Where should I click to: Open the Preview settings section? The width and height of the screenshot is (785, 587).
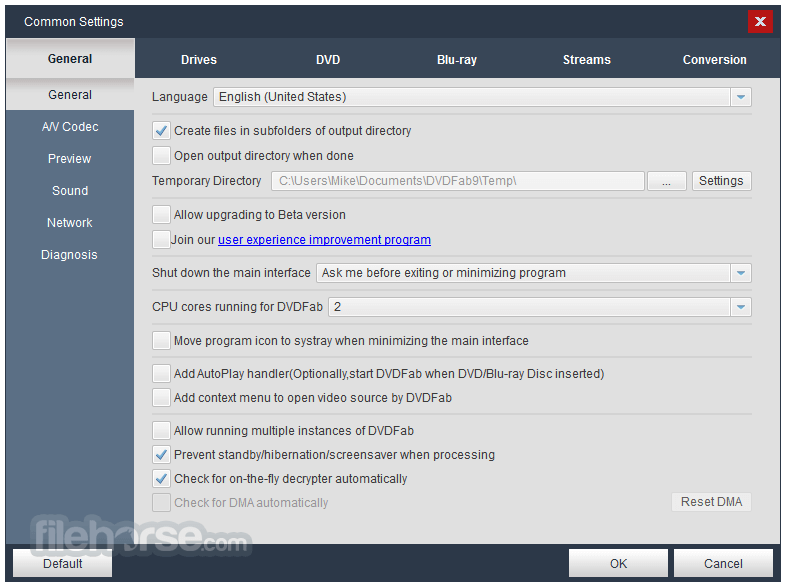pyautogui.click(x=70, y=159)
